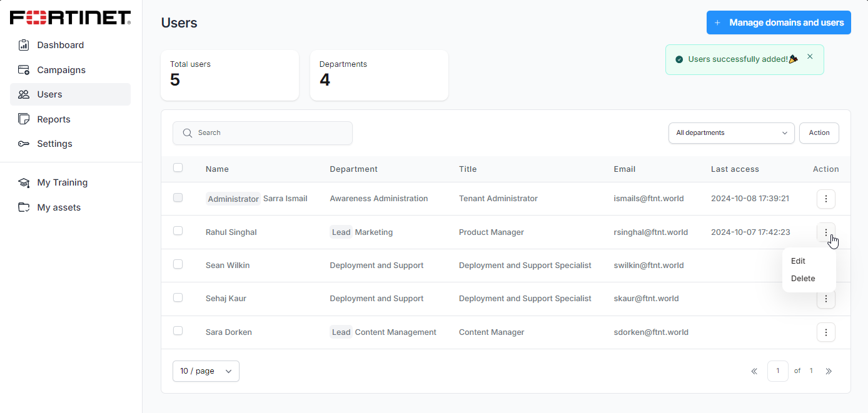
Task: Click the Email column header
Action: point(625,169)
